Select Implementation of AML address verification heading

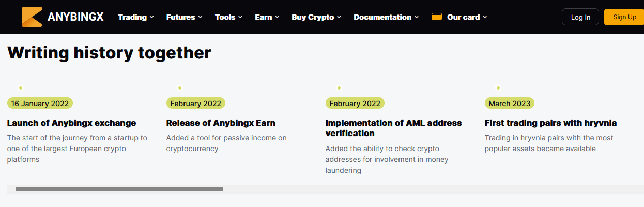[x=393, y=128]
